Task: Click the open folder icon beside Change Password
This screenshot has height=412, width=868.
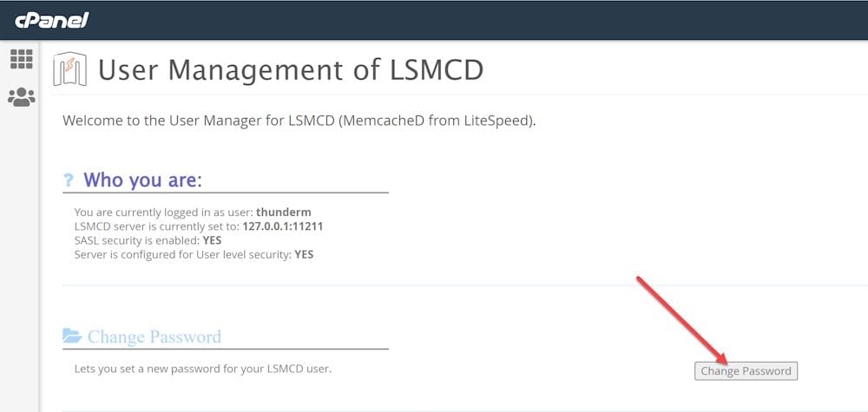Action: tap(72, 336)
